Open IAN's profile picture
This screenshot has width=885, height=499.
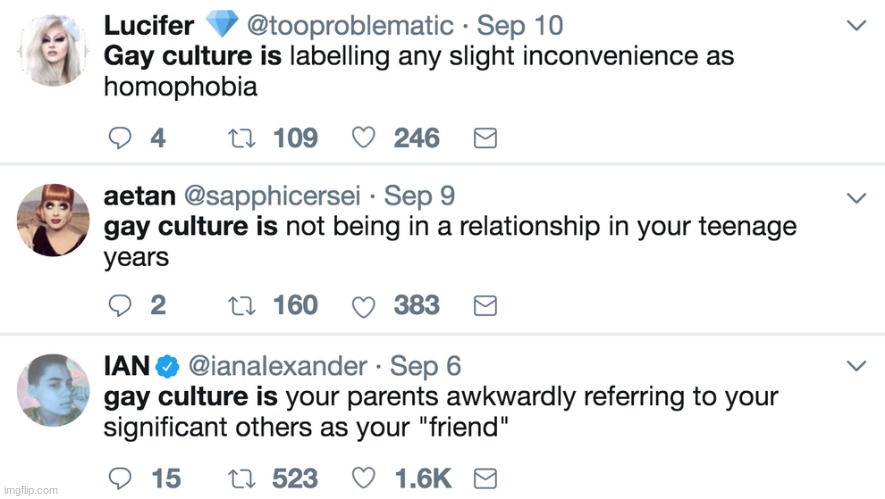53,390
